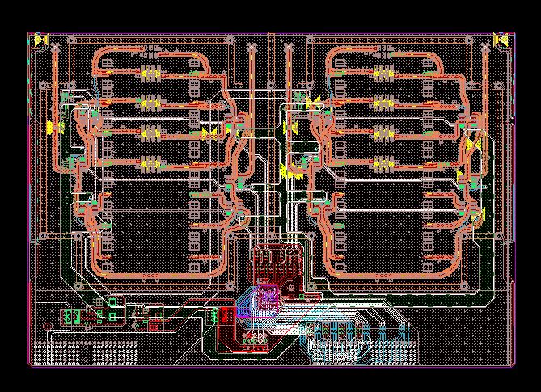Click the yellow DRC marker at the board's top-right corner
This screenshot has height=392, width=541.
pos(501,39)
